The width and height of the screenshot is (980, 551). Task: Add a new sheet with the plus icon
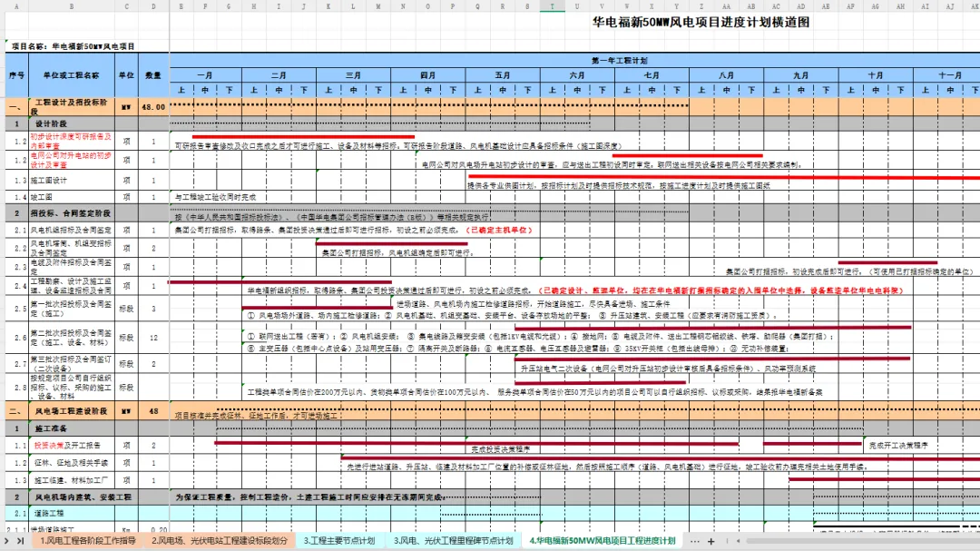coord(710,541)
